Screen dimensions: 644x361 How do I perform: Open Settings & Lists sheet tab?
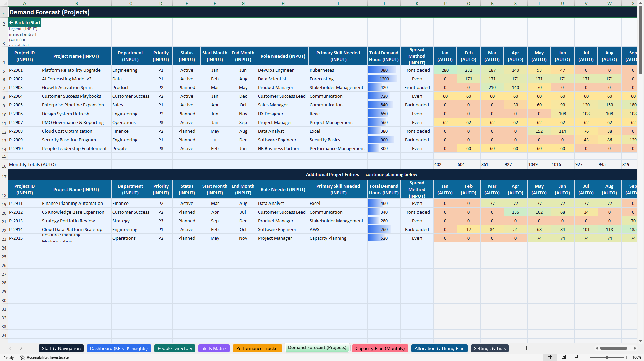coord(490,348)
